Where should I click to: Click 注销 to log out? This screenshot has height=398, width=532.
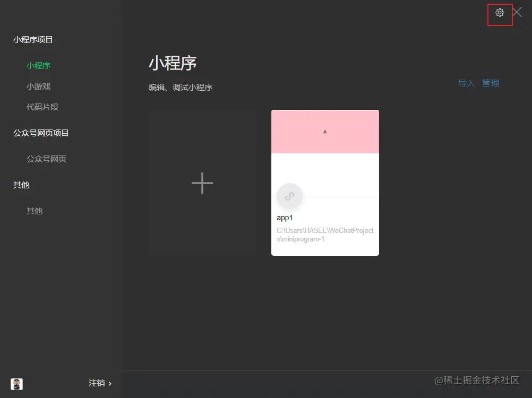(x=97, y=383)
